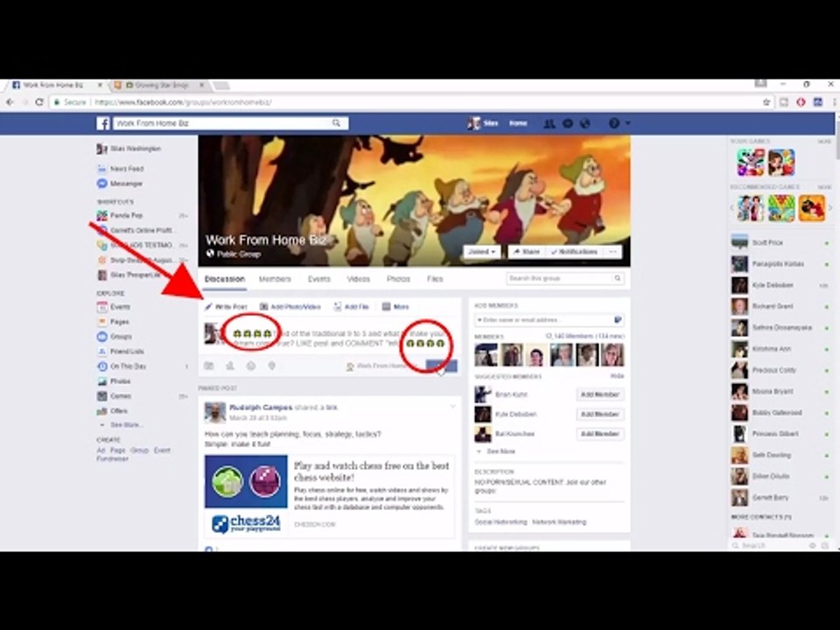This screenshot has width=840, height=630.
Task: Click the search magnifier in Facebook search bar
Action: point(336,123)
